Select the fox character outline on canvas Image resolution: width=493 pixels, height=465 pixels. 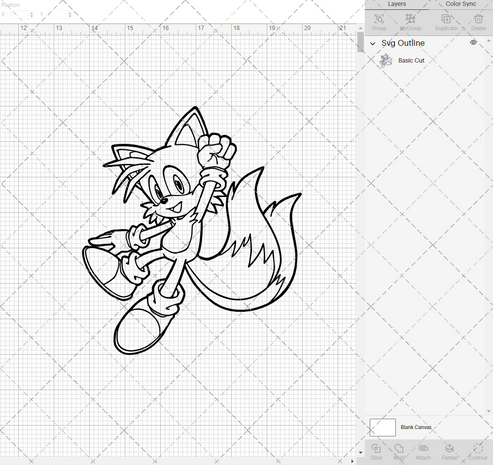[192, 230]
